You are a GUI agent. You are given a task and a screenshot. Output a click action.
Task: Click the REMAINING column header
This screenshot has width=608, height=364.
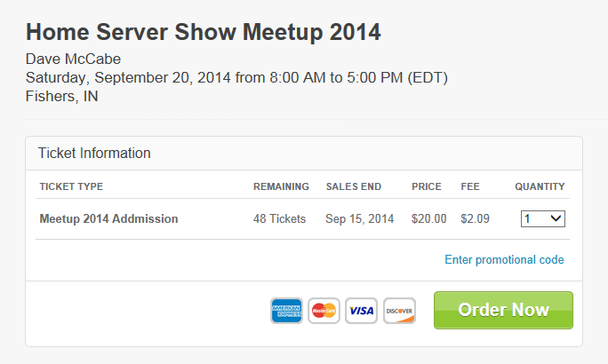coord(281,186)
